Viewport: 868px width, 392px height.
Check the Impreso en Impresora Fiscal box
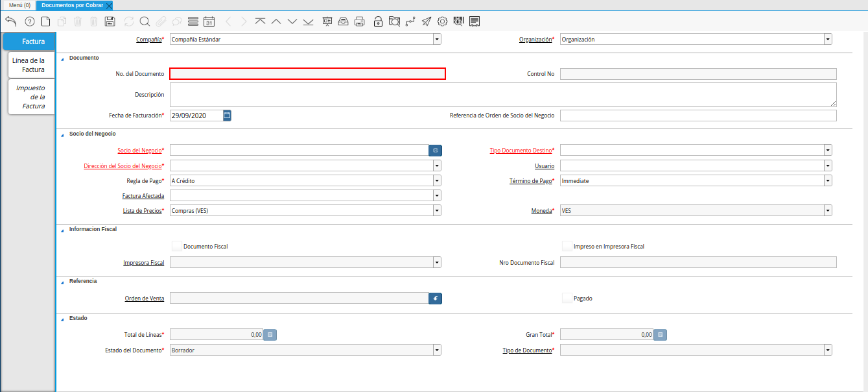coord(567,246)
